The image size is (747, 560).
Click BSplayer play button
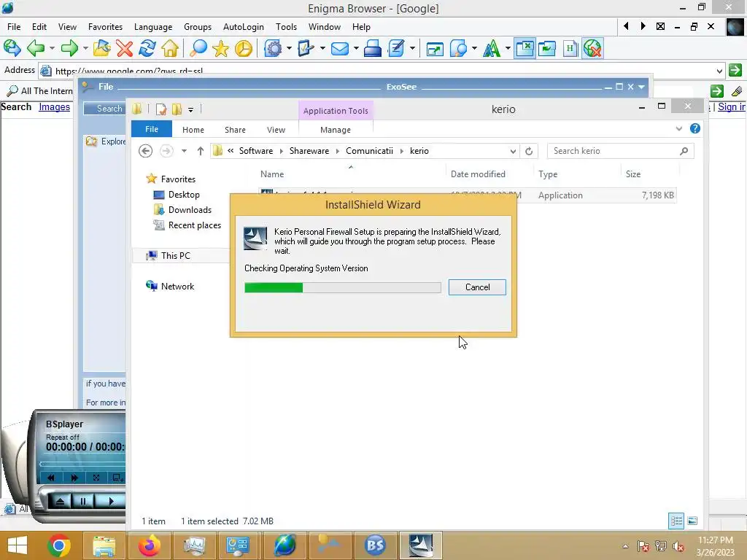point(111,501)
